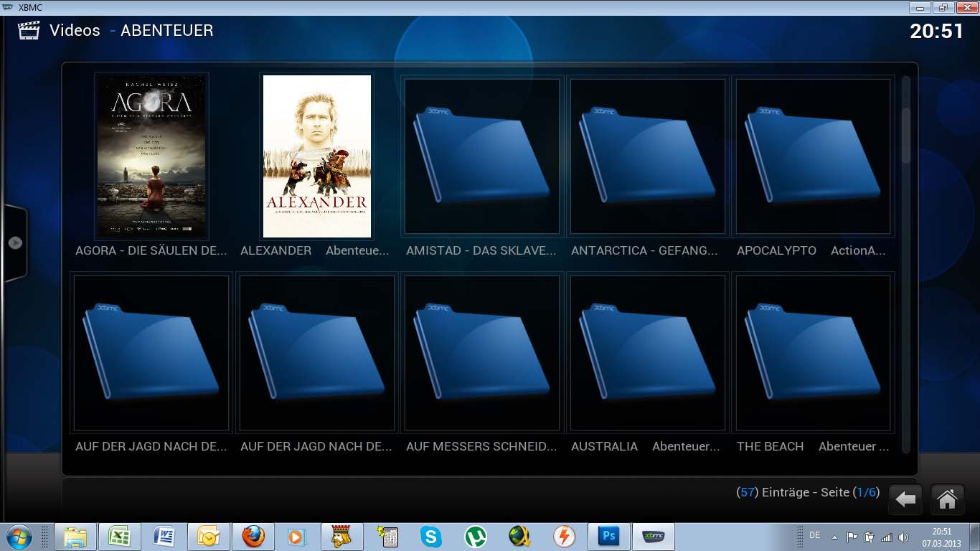This screenshot has height=551, width=980.
Task: Open Photoshop from the taskbar
Action: (608, 537)
